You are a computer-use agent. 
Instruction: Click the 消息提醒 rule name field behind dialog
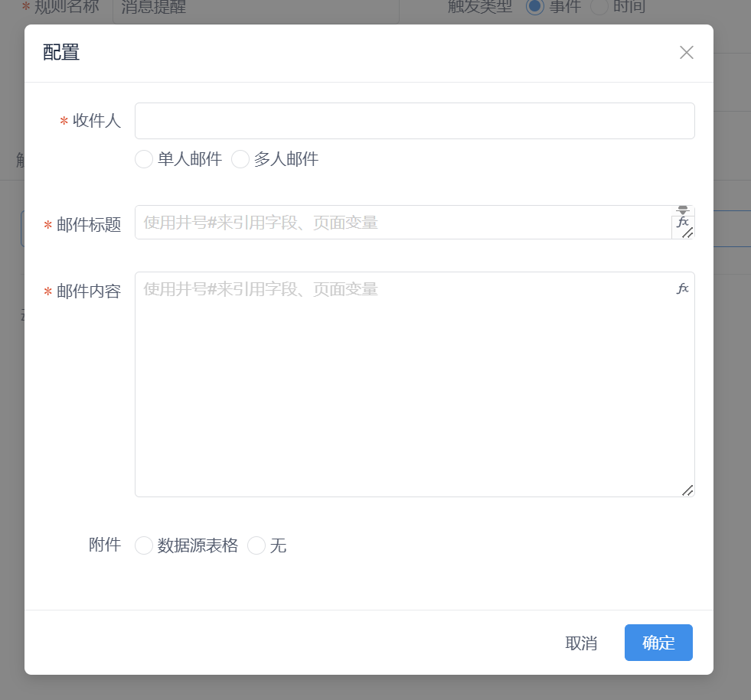tap(256, 10)
